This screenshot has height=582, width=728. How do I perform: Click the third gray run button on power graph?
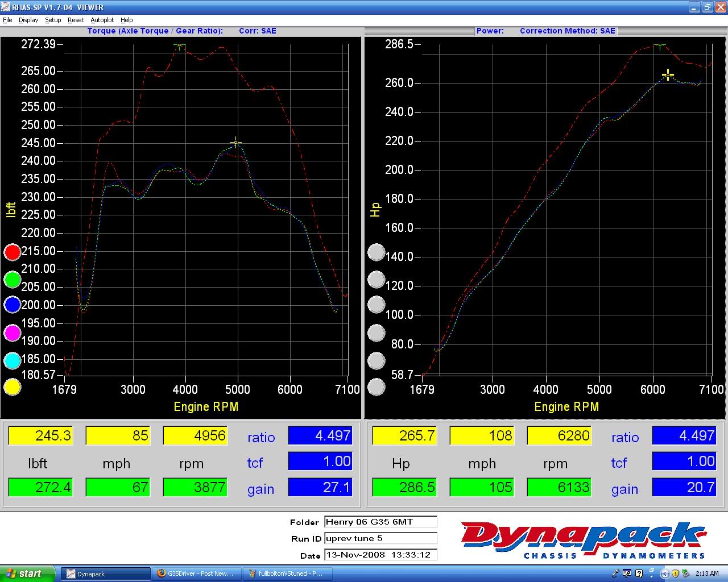(x=377, y=305)
